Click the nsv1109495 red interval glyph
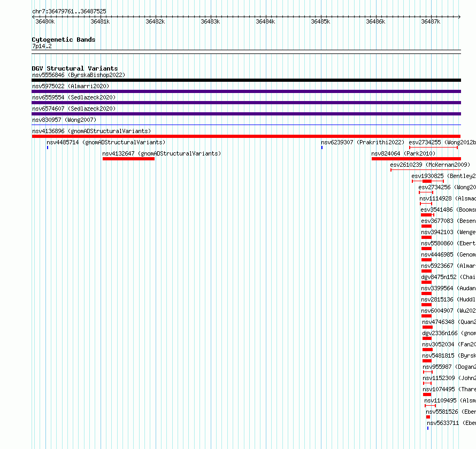 pyautogui.click(x=430, y=406)
